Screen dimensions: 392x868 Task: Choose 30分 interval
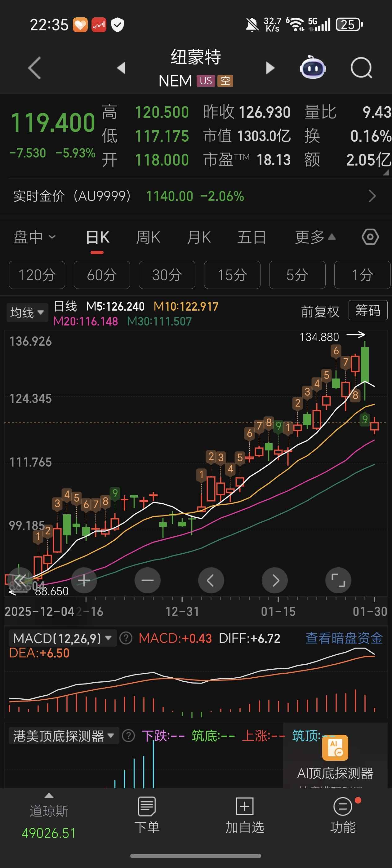tap(167, 275)
